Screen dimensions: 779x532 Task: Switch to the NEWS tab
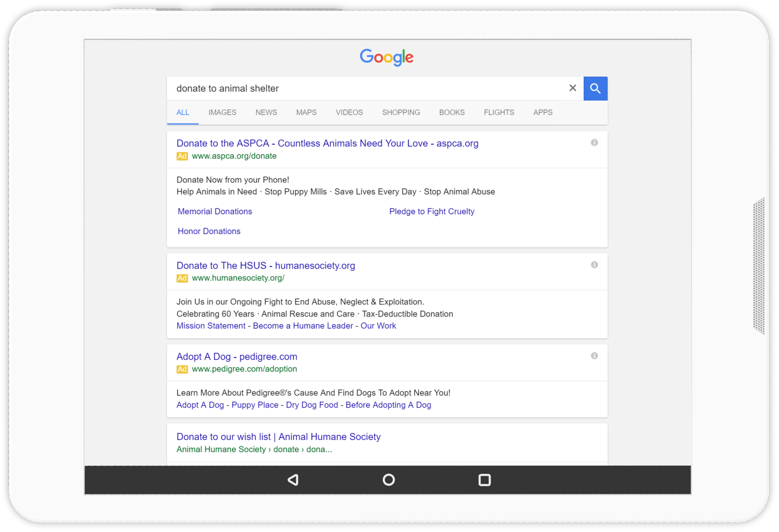pos(266,112)
